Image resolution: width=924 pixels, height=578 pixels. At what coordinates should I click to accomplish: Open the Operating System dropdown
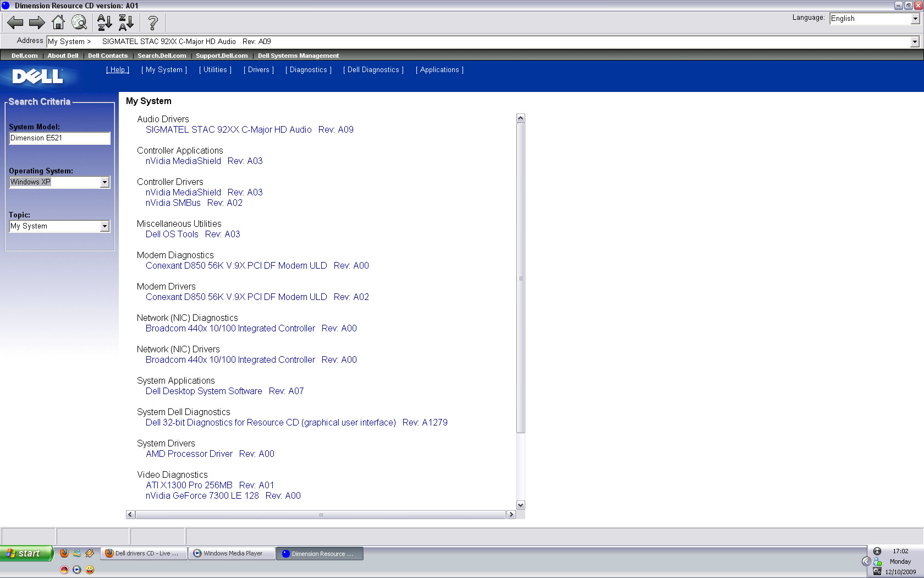[59, 182]
